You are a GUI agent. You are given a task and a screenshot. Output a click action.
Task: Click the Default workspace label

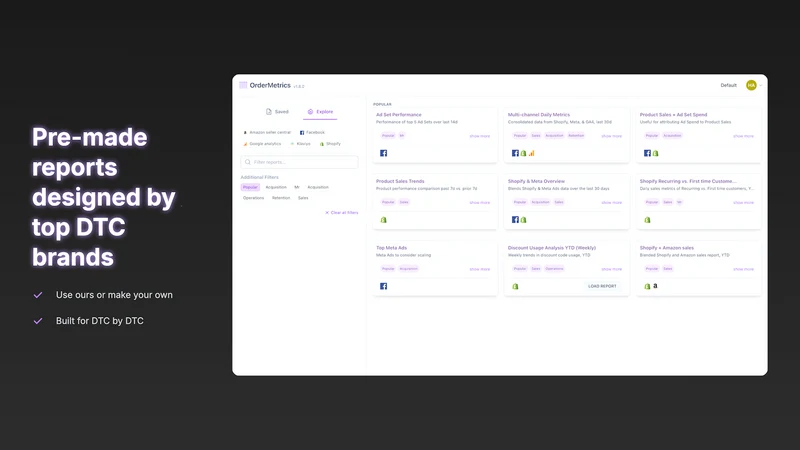729,85
